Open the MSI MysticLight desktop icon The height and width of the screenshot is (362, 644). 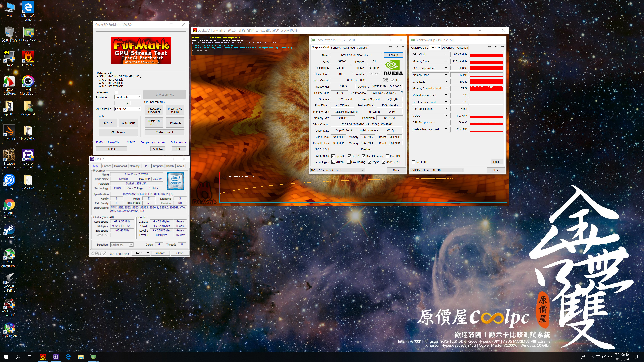pos(28,85)
